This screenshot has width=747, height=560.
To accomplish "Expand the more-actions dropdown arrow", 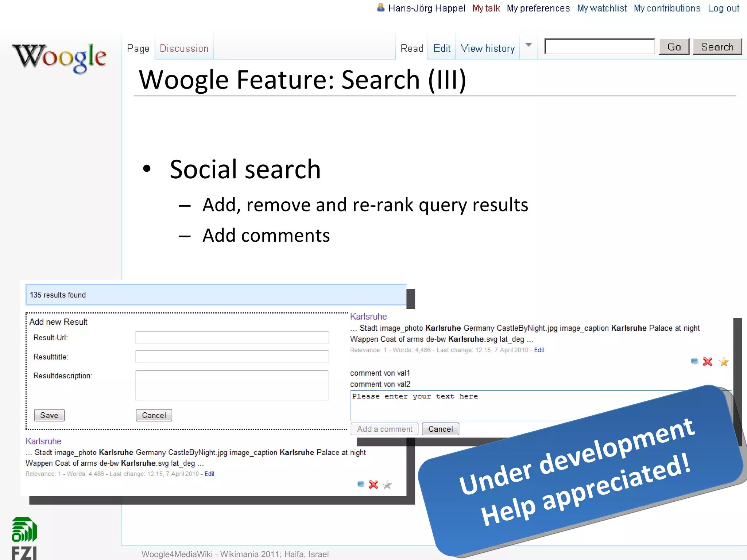I will pyautogui.click(x=529, y=45).
